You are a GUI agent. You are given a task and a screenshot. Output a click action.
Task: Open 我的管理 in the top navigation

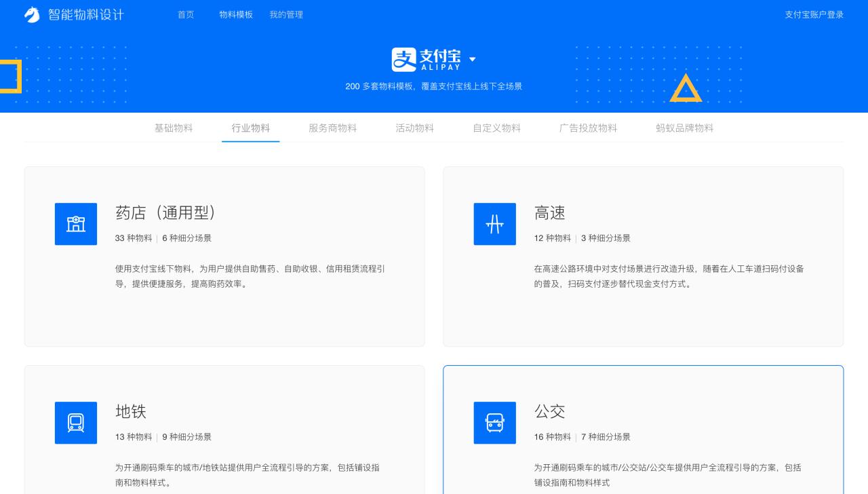[x=286, y=14]
